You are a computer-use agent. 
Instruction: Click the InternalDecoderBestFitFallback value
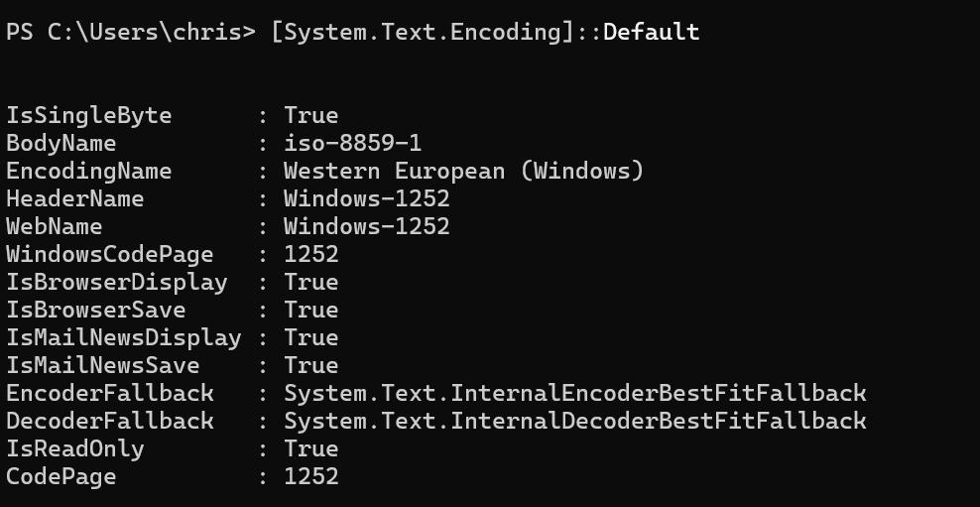click(x=575, y=421)
